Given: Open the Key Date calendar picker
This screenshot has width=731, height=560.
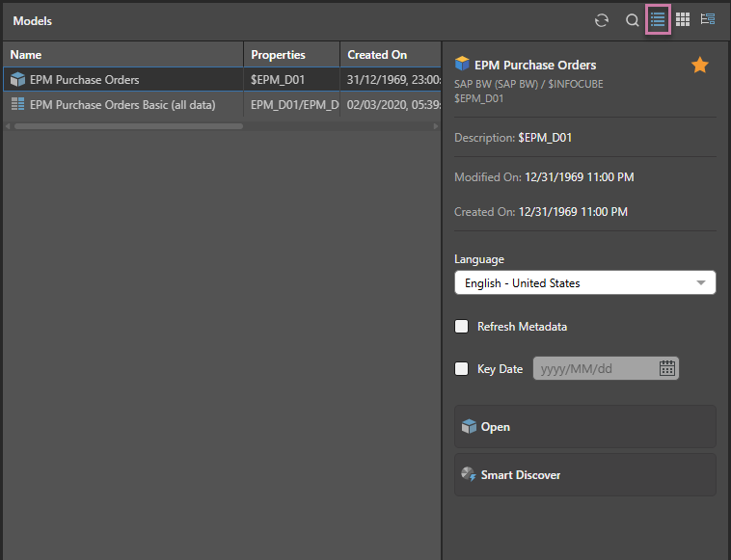Looking at the screenshot, I should (x=667, y=368).
